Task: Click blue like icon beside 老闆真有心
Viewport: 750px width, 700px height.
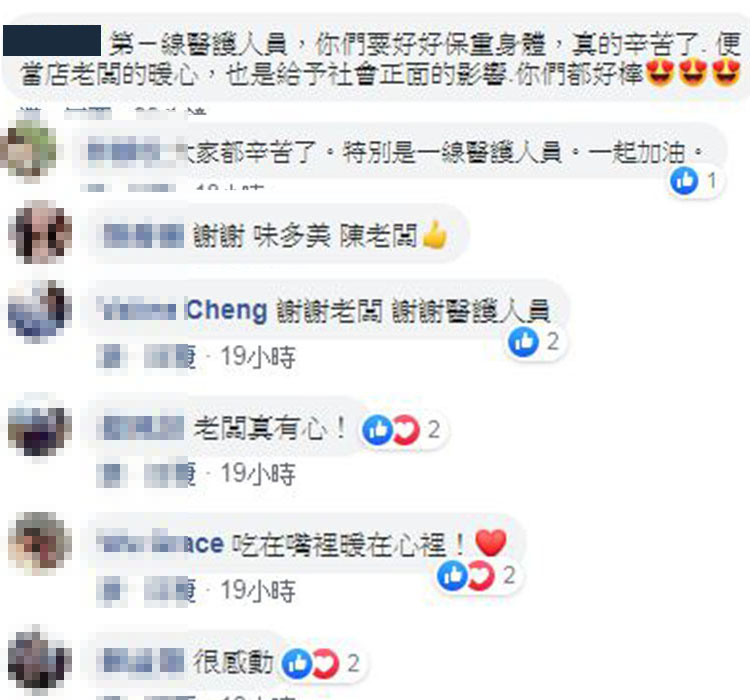Action: (x=378, y=430)
